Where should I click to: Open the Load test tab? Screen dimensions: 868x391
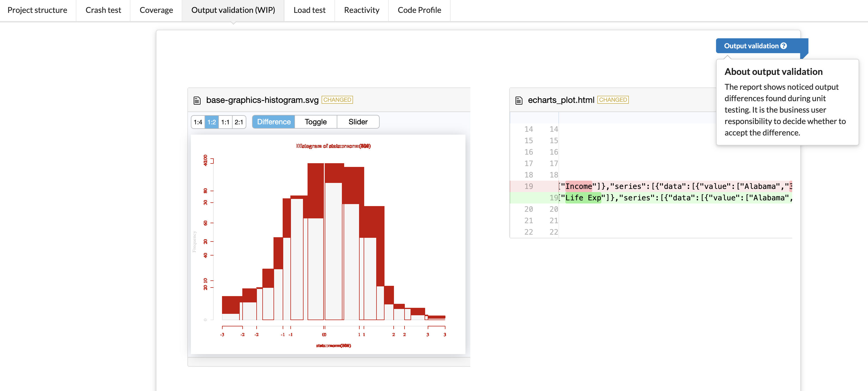click(x=309, y=10)
